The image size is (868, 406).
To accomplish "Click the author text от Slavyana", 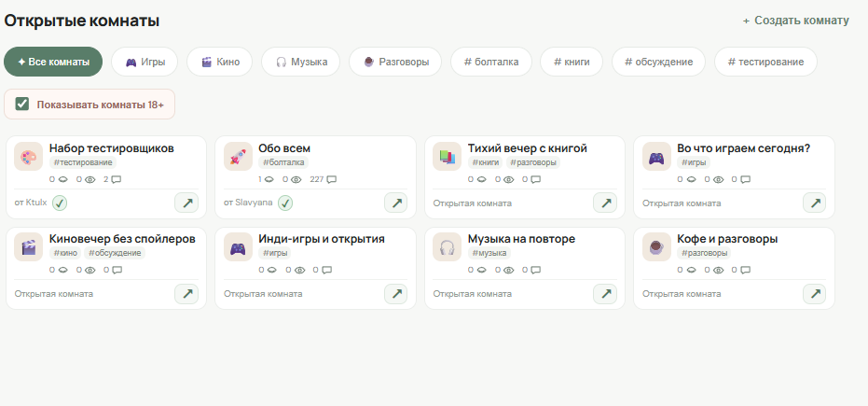I will click(248, 203).
